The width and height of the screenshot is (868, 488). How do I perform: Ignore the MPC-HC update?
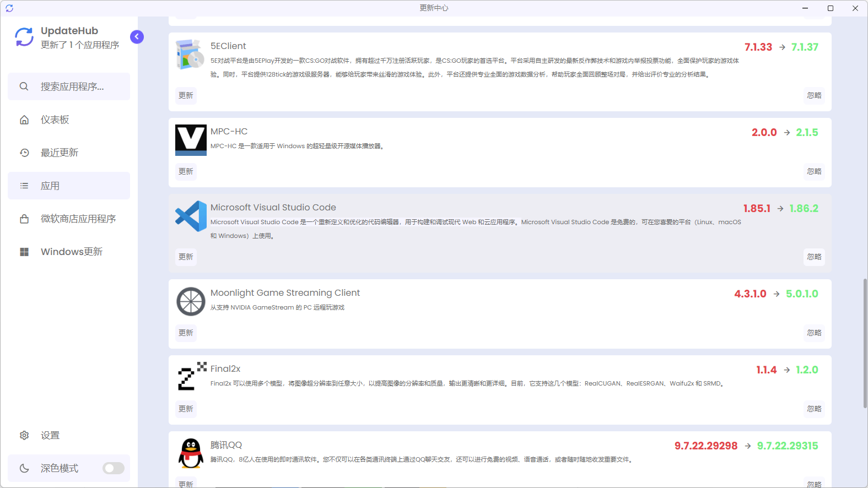coord(814,171)
